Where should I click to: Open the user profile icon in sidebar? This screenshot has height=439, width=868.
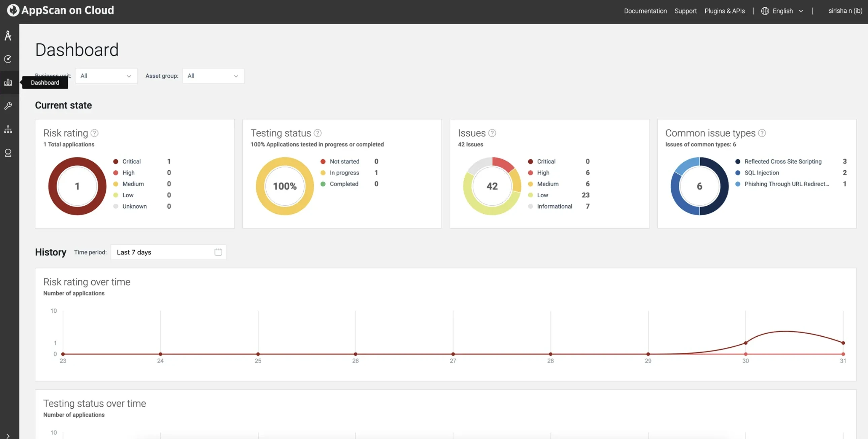(8, 153)
